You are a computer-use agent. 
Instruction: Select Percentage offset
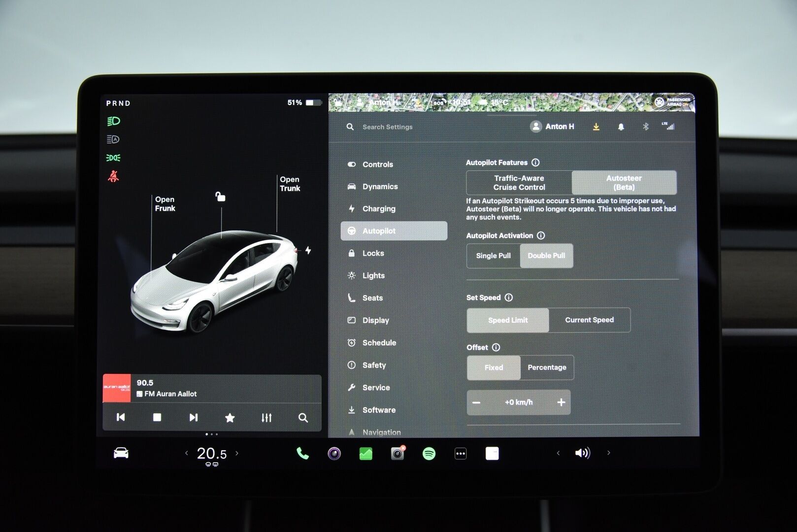click(547, 367)
